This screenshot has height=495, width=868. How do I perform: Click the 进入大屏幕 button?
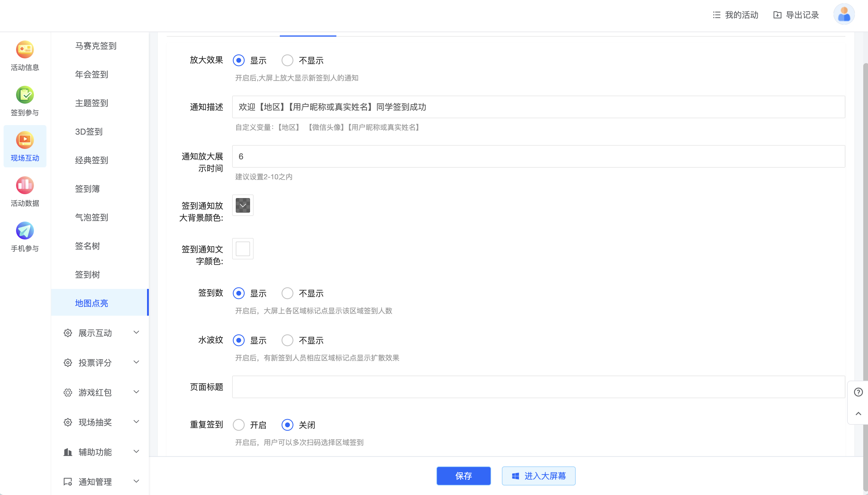coord(538,476)
